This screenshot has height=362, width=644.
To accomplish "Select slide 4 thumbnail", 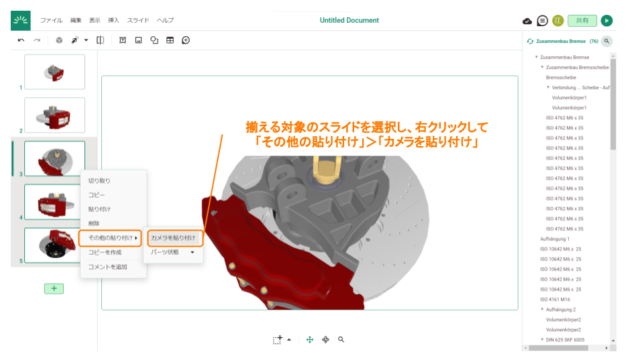I will click(52, 202).
